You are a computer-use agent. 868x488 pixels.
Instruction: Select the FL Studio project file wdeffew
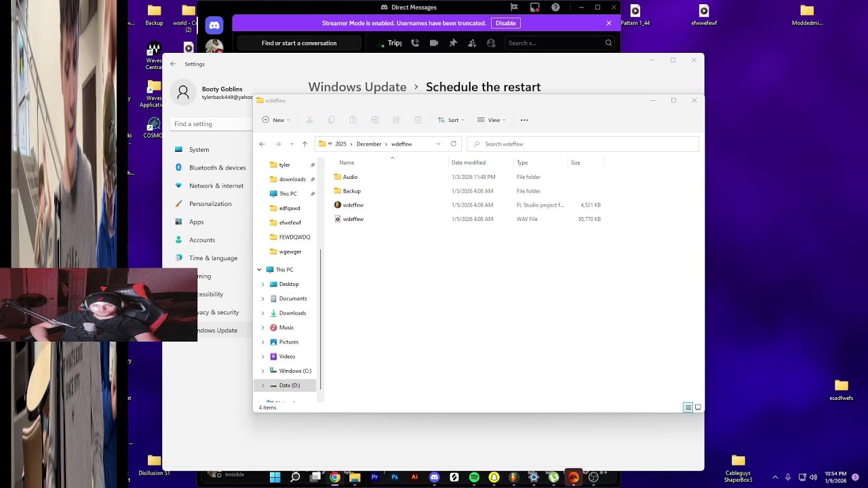point(353,205)
